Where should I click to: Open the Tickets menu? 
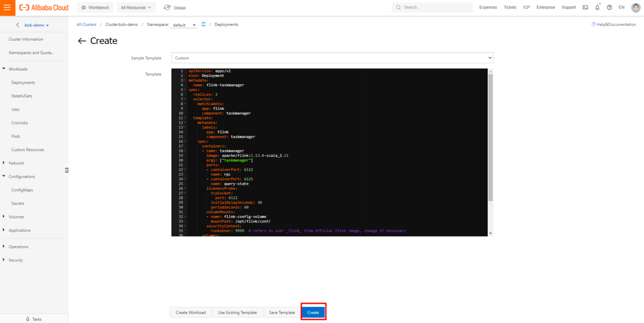(510, 8)
